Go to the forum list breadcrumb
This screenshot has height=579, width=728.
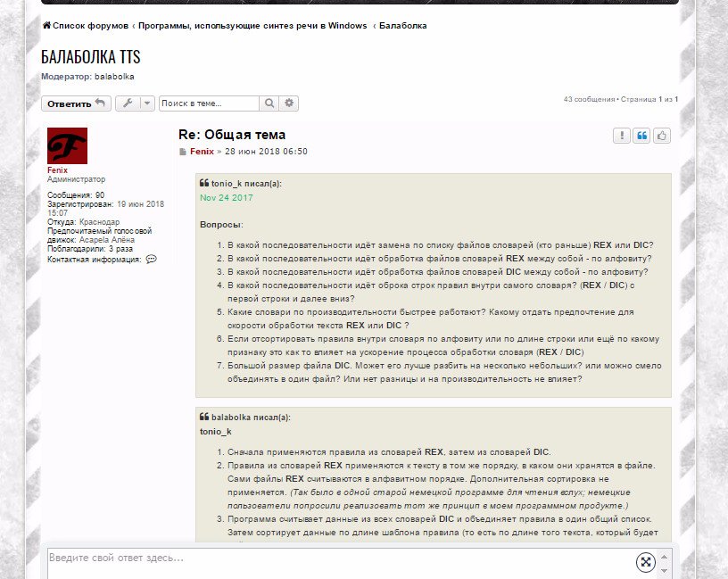pyautogui.click(x=86, y=26)
